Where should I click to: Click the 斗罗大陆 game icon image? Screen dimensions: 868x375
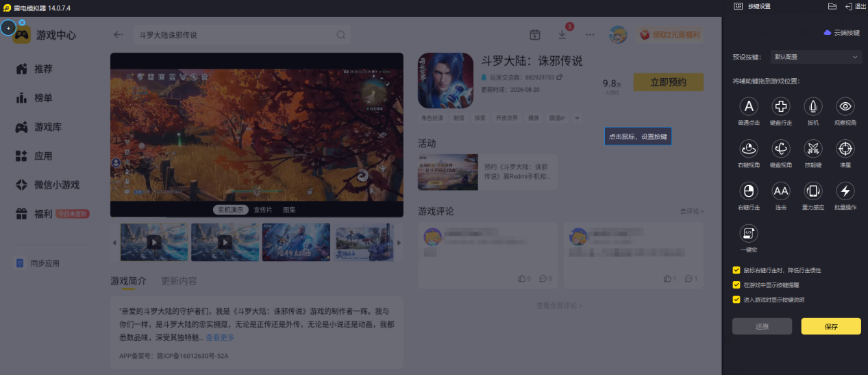point(445,80)
